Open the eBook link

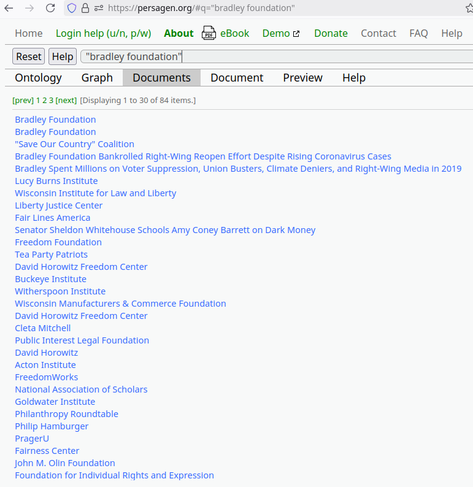point(235,33)
